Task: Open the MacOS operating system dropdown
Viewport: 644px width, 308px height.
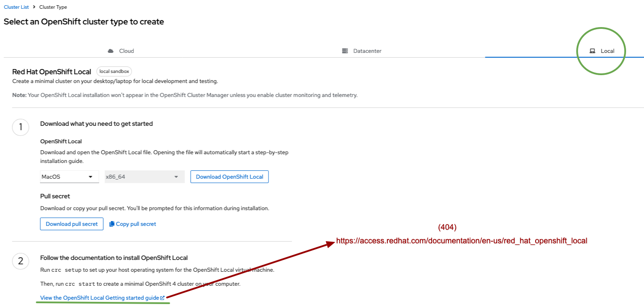Action: [x=69, y=177]
